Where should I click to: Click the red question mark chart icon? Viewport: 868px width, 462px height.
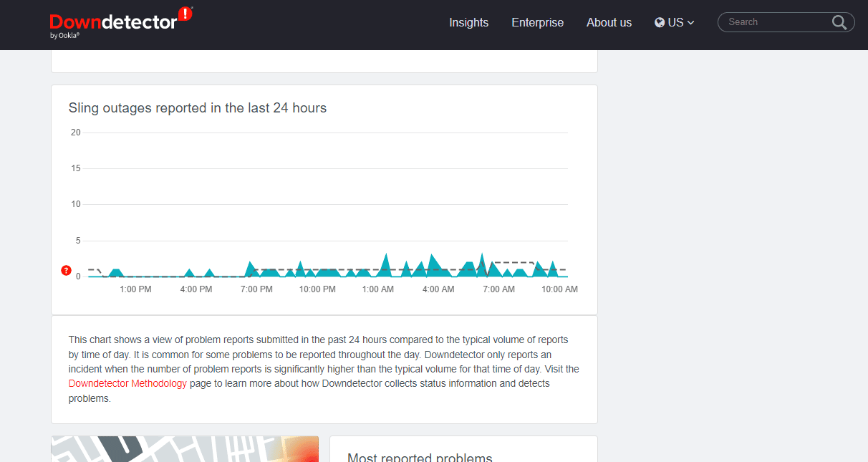(x=66, y=270)
